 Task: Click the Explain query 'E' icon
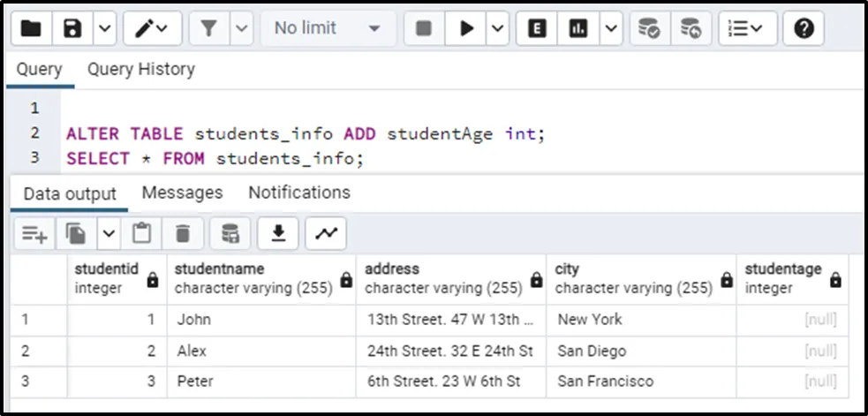click(x=536, y=29)
